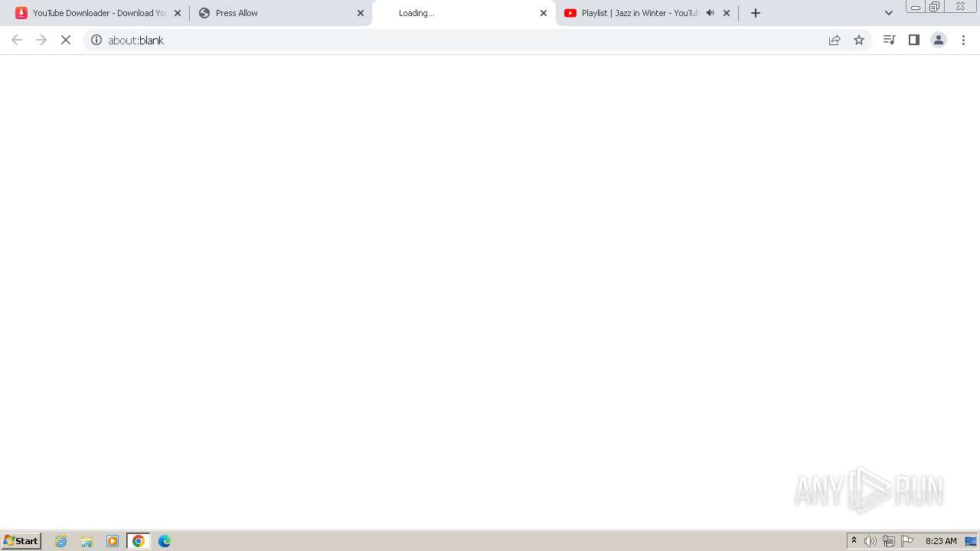The image size is (980, 551).
Task: View site information icon
Action: pyautogui.click(x=96, y=40)
